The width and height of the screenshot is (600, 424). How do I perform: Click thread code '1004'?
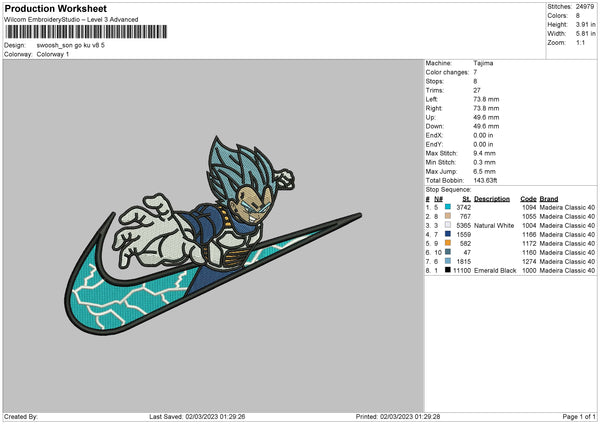[x=529, y=225]
